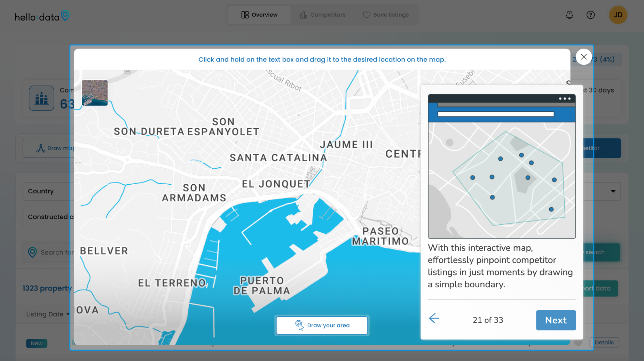The height and width of the screenshot is (361, 644).
Task: Click the Bellver map label
Action: (x=104, y=251)
